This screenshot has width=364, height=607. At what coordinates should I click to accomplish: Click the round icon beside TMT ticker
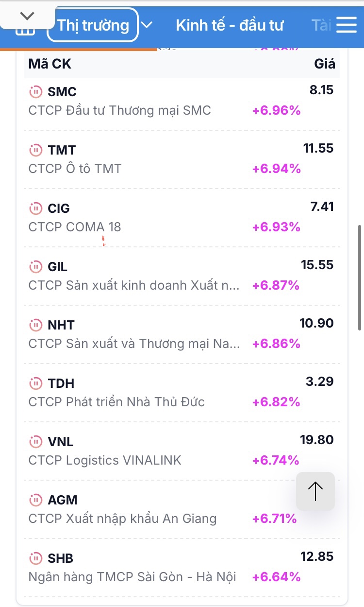point(35,150)
